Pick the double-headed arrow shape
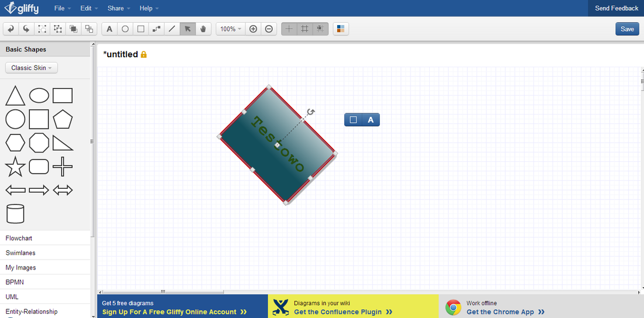The height and width of the screenshot is (318, 644). pos(63,190)
